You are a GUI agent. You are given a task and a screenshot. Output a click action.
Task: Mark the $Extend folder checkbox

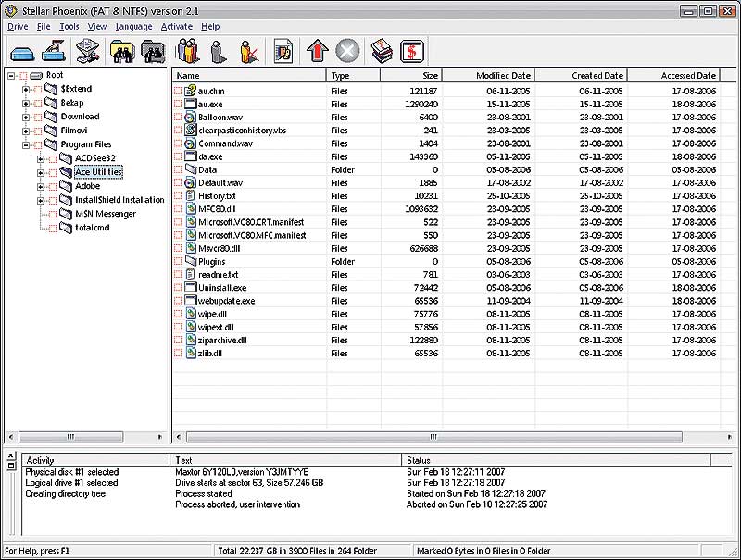[37, 89]
